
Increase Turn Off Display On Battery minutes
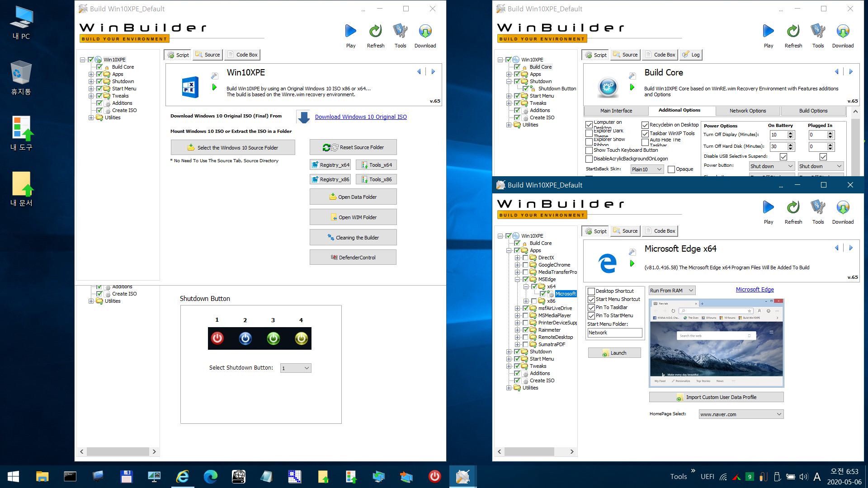coord(791,133)
